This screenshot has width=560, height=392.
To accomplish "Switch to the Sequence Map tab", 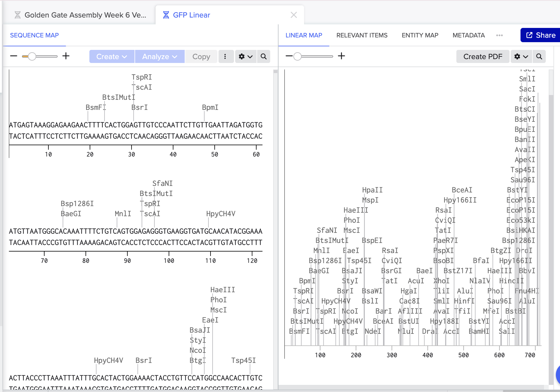I will [x=34, y=35].
